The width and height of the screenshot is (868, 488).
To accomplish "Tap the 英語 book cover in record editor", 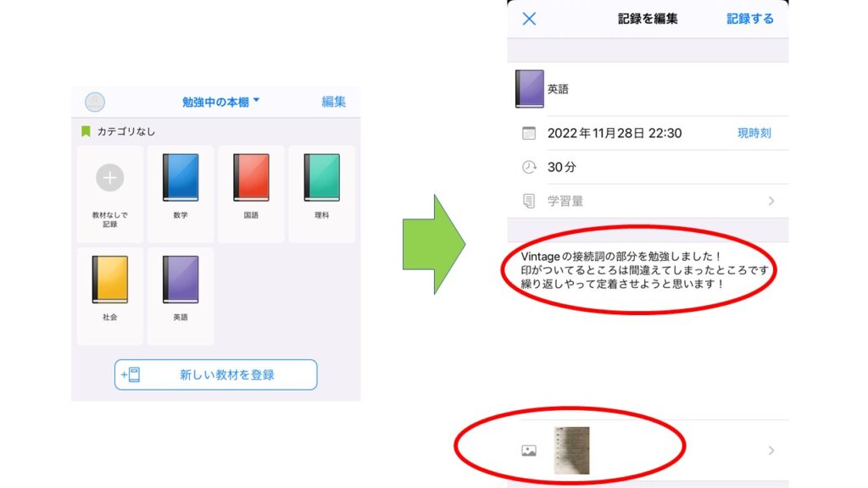I will coord(529,88).
